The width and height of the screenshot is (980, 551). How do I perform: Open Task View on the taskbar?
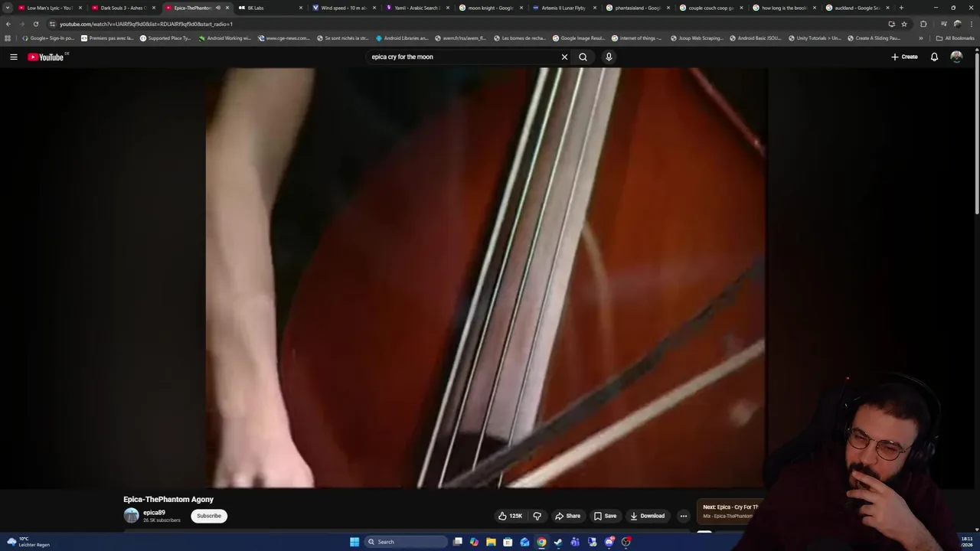pos(457,542)
